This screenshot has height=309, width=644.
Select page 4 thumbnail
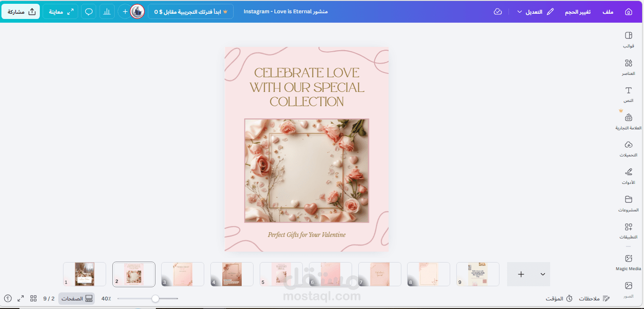click(232, 274)
